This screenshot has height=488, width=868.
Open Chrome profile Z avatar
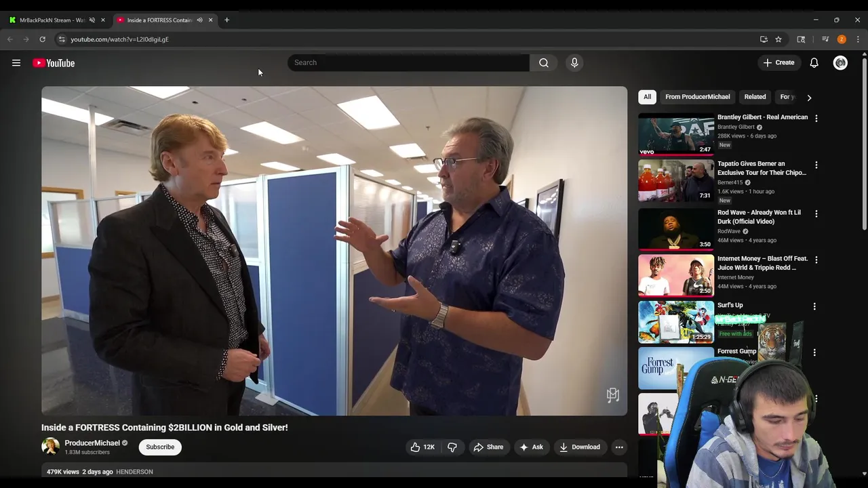pos(842,39)
